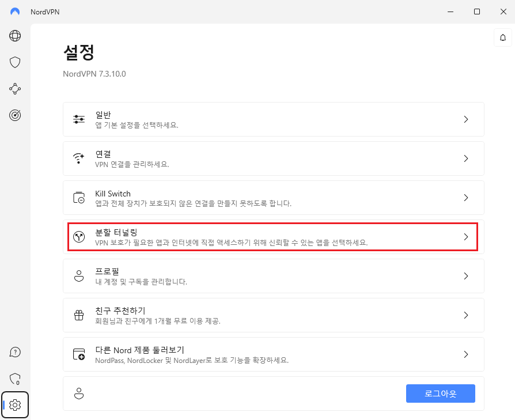Image resolution: width=515 pixels, height=420 pixels.
Task: Open 친구 추천하기 row
Action: [x=273, y=315]
